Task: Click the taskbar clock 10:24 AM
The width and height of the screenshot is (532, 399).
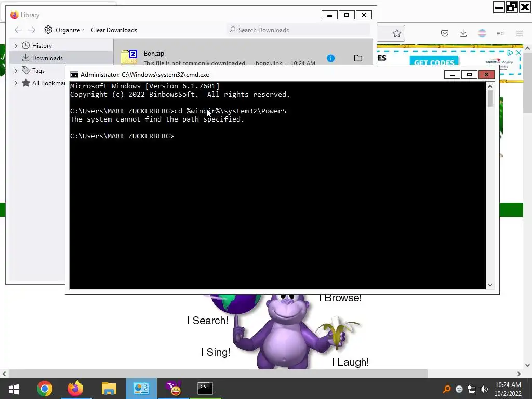Action: point(508,385)
